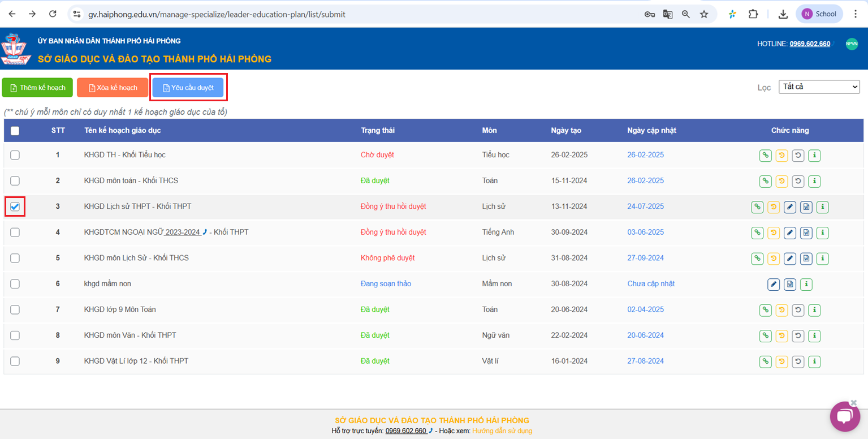The width and height of the screenshot is (868, 439).
Task: Click the green Thêm kế hoạch button
Action: pos(37,88)
